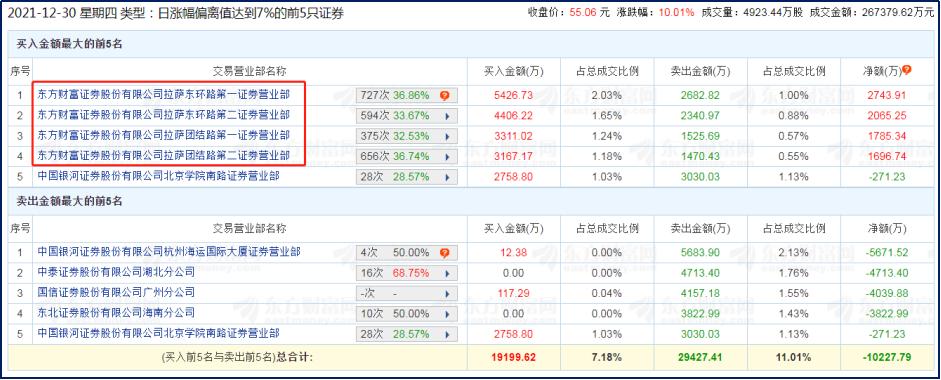
Task: Open 中国银河证券杭州海运国际大厦证券营业部 link
Action: point(169,252)
